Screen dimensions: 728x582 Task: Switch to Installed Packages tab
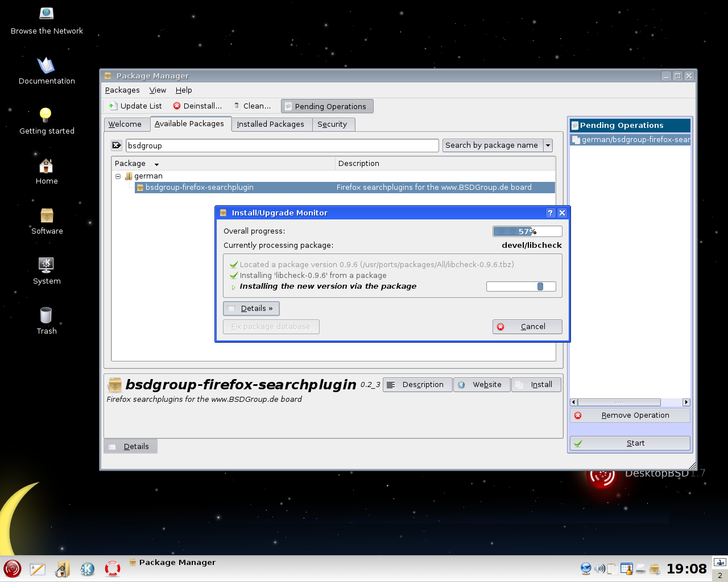pyautogui.click(x=271, y=124)
